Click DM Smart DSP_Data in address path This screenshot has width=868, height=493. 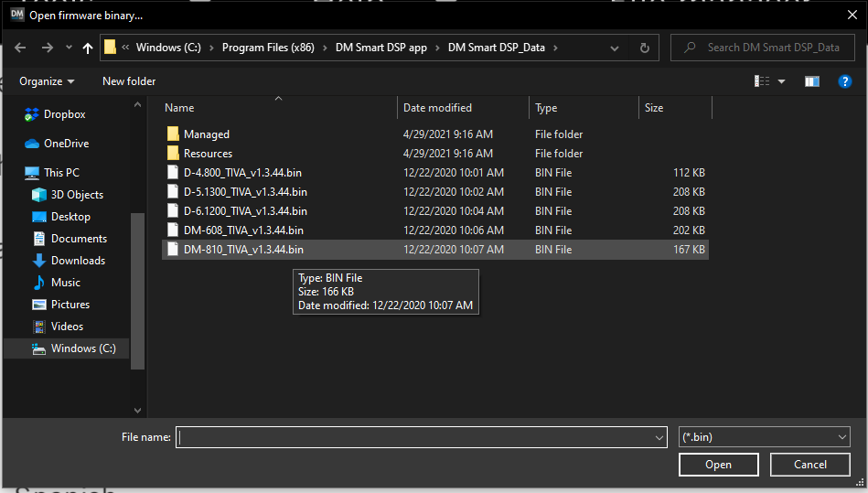coord(497,48)
